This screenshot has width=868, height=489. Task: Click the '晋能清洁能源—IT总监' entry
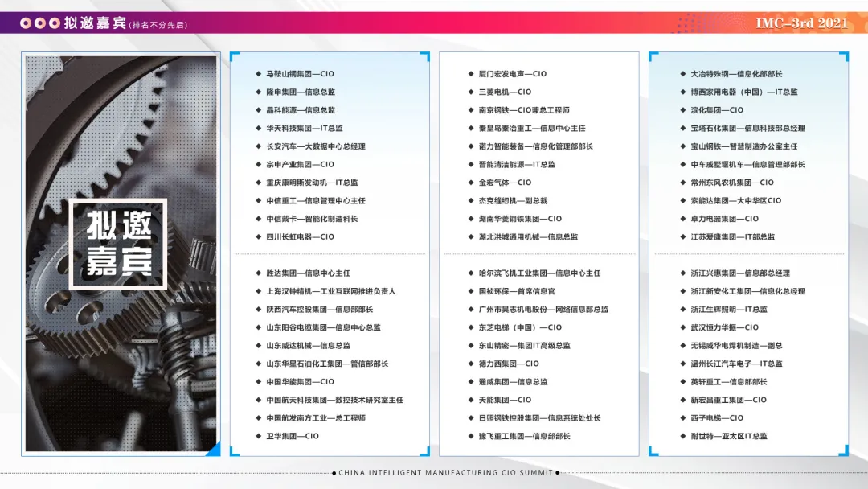click(517, 165)
